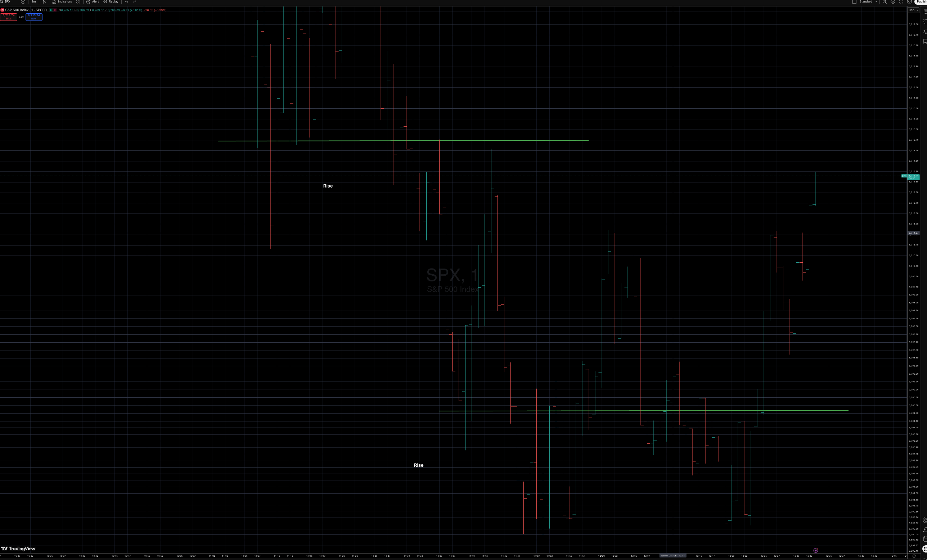Open chart settings hexagon gear icon

coord(893,2)
